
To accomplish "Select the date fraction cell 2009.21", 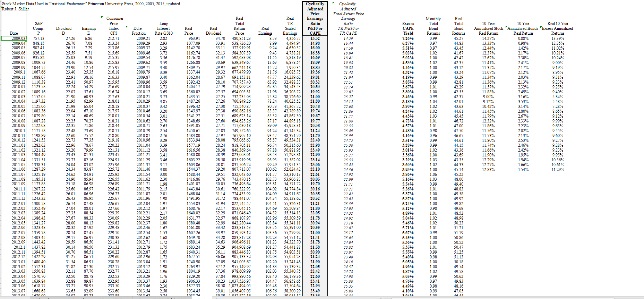I will 143,39.
